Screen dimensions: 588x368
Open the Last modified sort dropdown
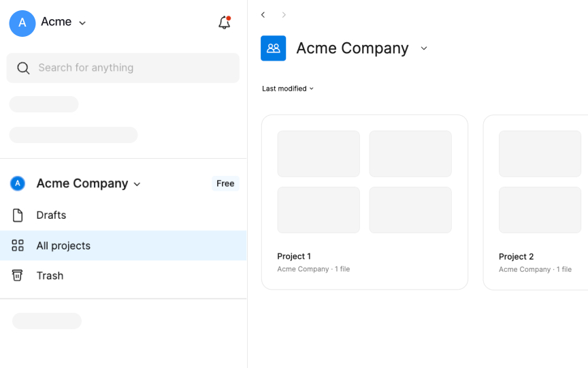pos(288,89)
